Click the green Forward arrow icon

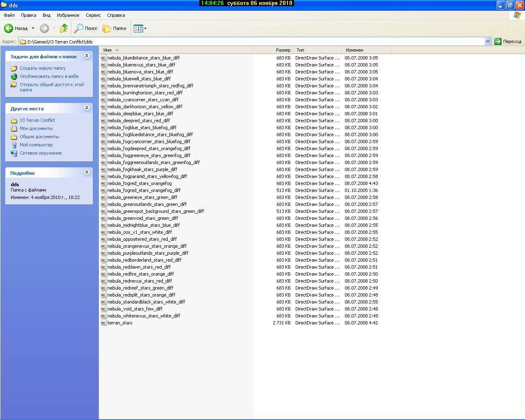click(44, 28)
